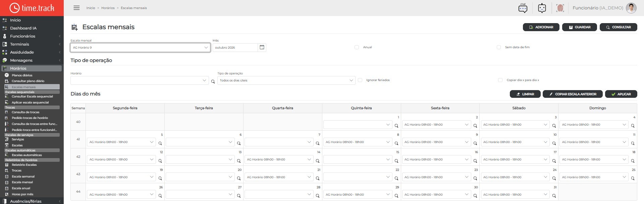Click the GUARDAR button

[579, 27]
